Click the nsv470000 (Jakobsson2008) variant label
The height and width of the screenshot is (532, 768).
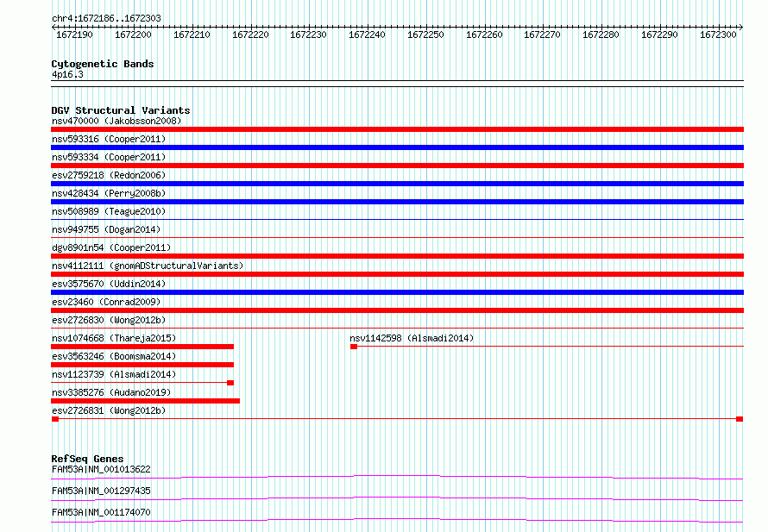(x=116, y=121)
